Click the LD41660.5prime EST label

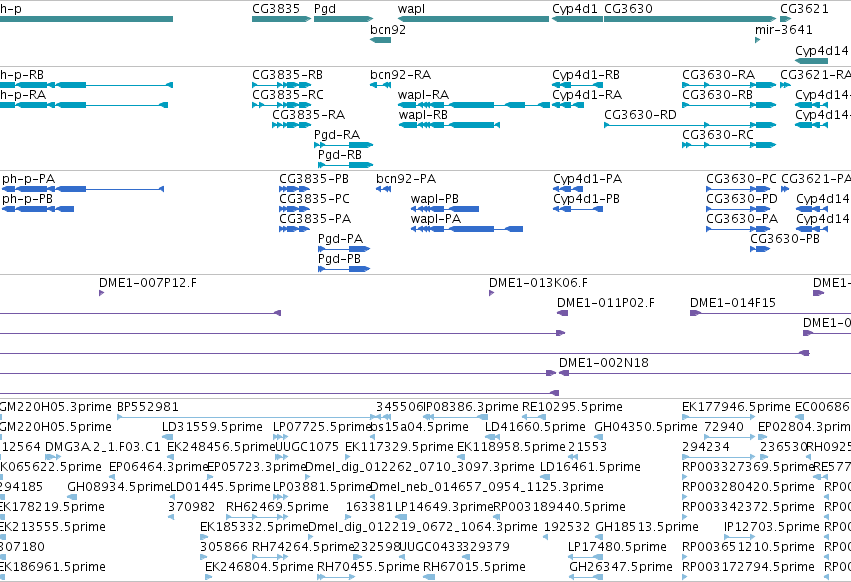coord(535,427)
